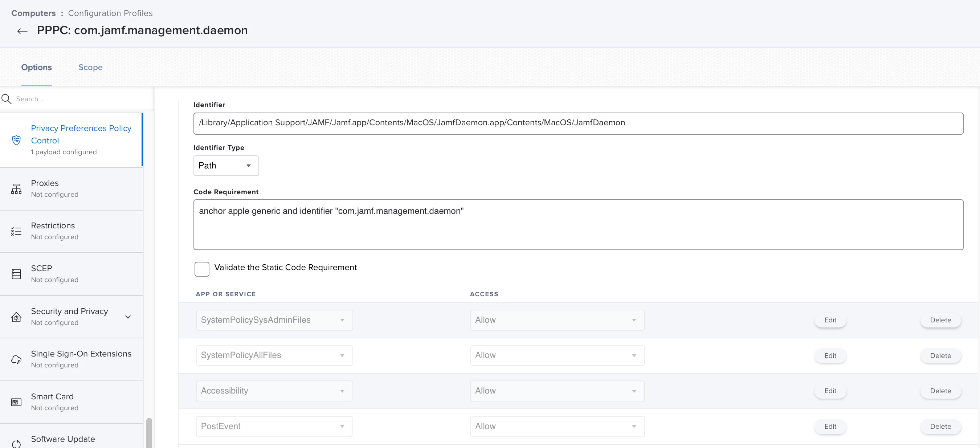Click the sidebar vertical scrollbar thumb
This screenshot has height=448, width=980.
(x=149, y=433)
